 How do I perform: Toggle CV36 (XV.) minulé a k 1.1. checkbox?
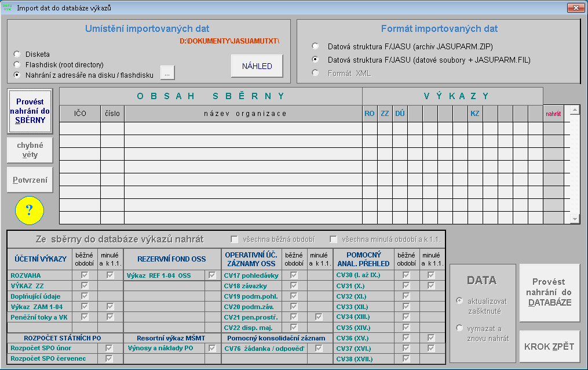431,338
